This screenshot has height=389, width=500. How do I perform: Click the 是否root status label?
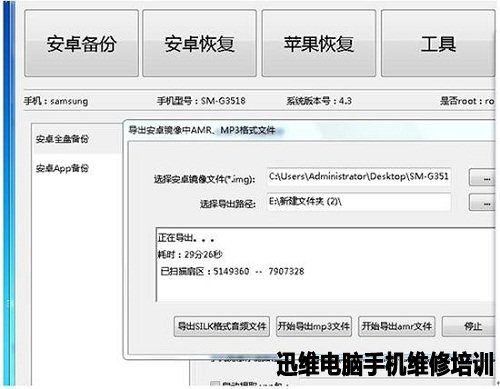pyautogui.click(x=467, y=101)
